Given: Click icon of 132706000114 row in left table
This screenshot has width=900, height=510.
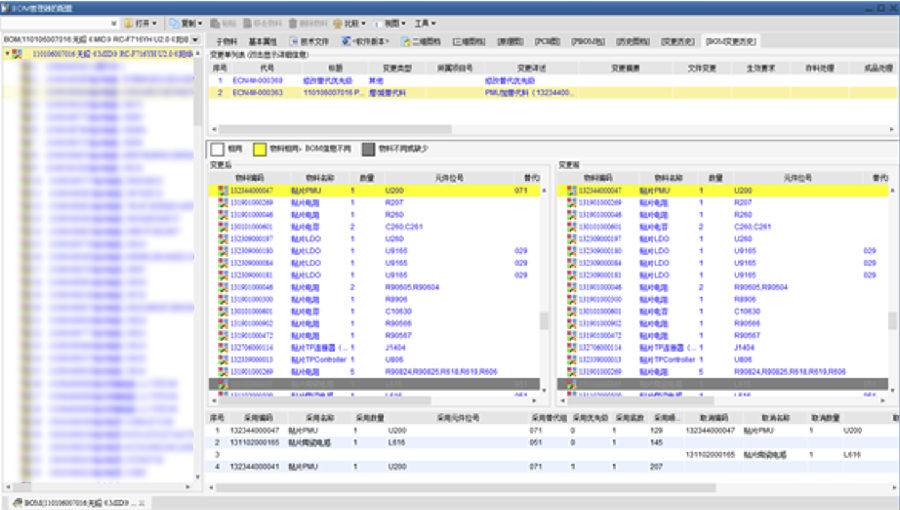Looking at the screenshot, I should click(221, 347).
